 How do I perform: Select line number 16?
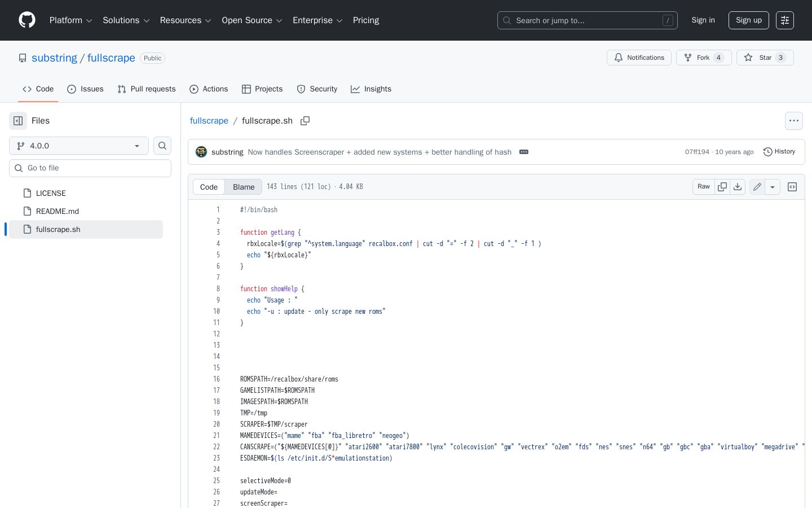pyautogui.click(x=217, y=379)
